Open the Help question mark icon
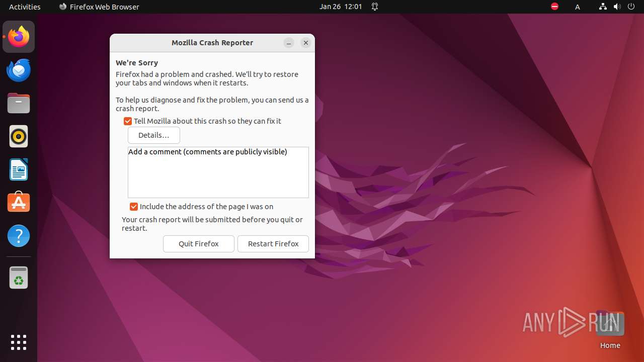This screenshot has height=362, width=644. (19, 236)
